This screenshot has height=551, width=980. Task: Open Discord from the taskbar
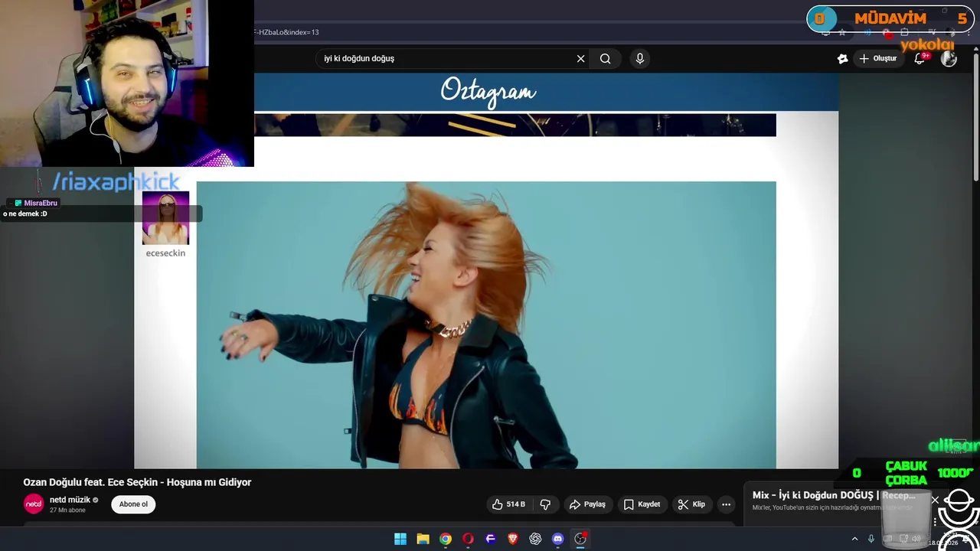(558, 539)
